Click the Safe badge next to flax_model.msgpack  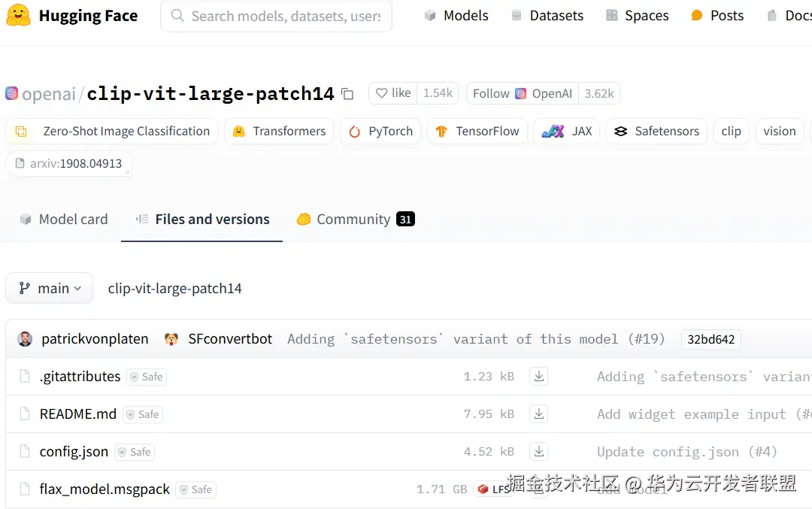[195, 490]
